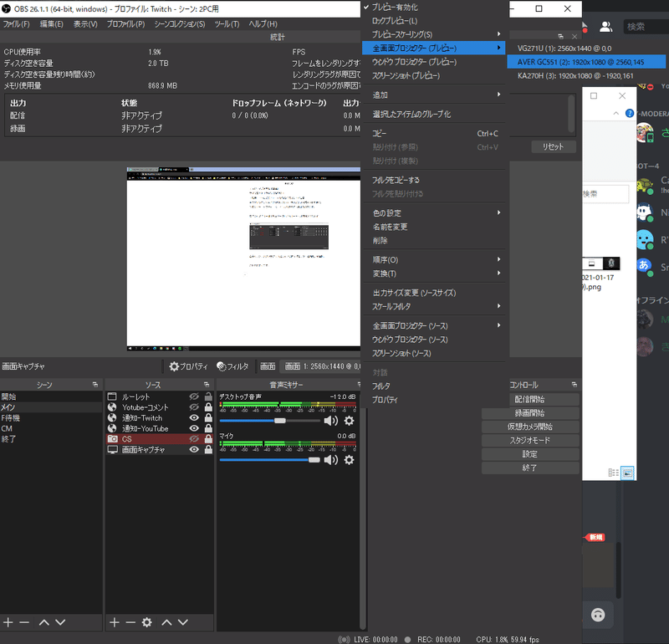The width and height of the screenshot is (669, 644).
Task: Remove selected scene with minus icon
Action: (24, 622)
